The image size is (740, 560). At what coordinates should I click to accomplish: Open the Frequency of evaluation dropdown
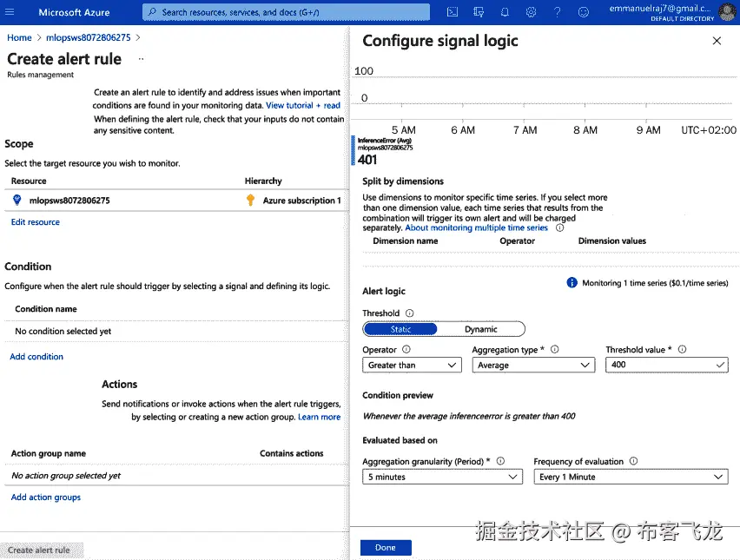pyautogui.click(x=631, y=477)
